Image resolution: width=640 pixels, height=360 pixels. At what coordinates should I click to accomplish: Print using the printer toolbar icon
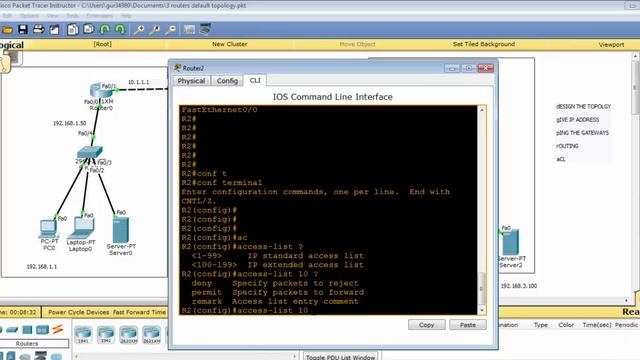39,29
